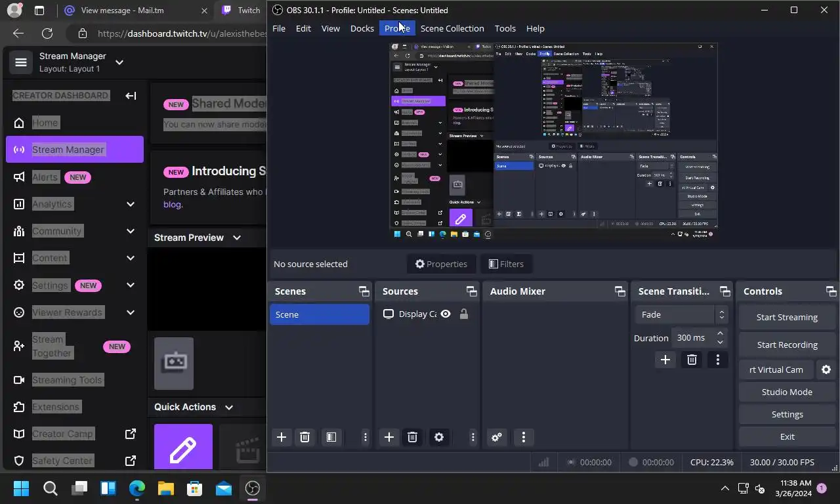Expand Content section in Twitch sidebar
Screen dimensions: 840x504
[x=130, y=258]
